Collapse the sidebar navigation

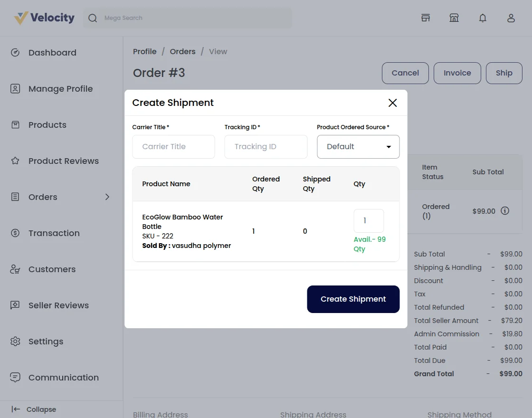(34, 409)
